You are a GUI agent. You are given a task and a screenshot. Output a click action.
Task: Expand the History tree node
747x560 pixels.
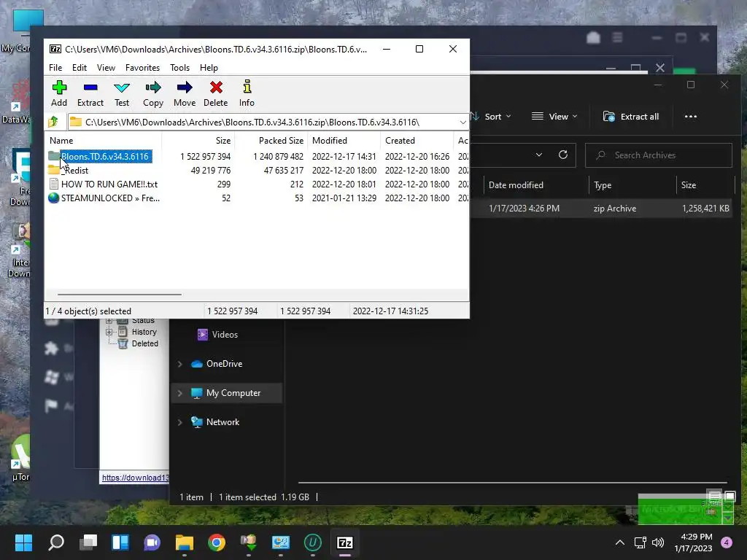109,332
